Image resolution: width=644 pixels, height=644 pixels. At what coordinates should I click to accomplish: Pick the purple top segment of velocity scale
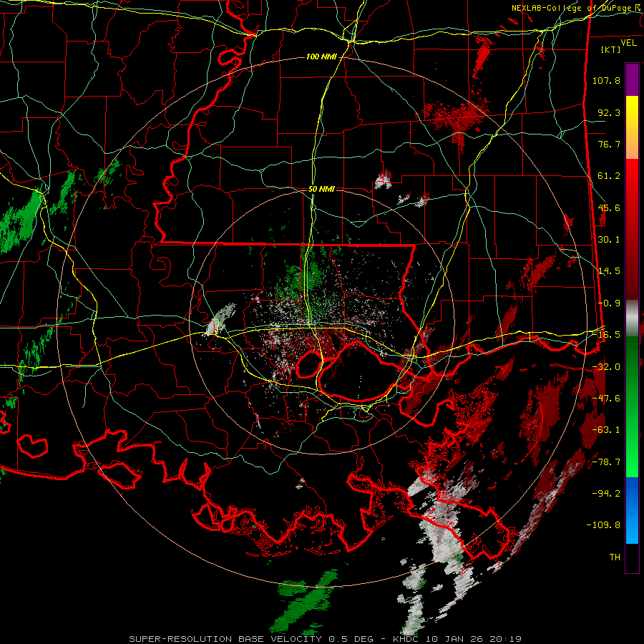click(632, 79)
